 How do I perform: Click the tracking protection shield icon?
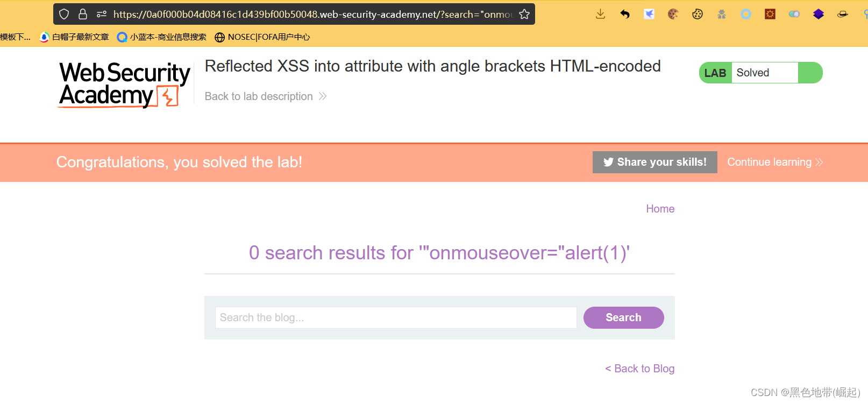pyautogui.click(x=64, y=14)
